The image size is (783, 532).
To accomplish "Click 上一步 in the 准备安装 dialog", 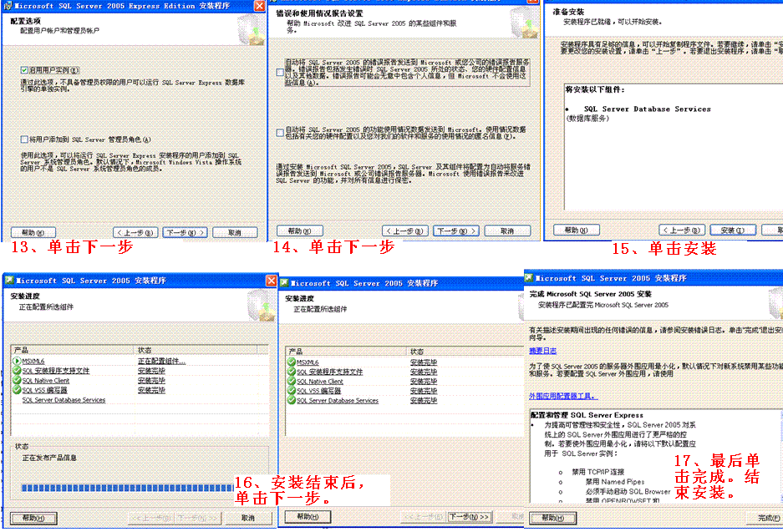I will point(682,230).
